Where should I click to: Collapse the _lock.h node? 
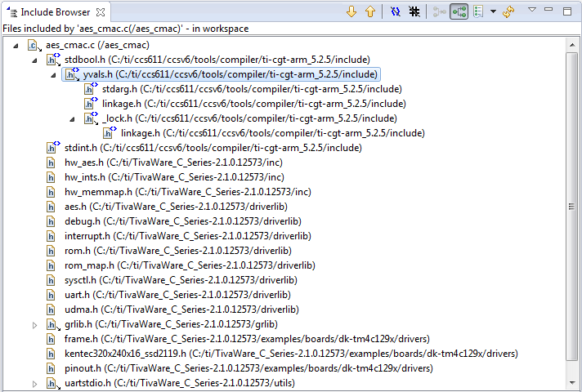click(x=73, y=119)
